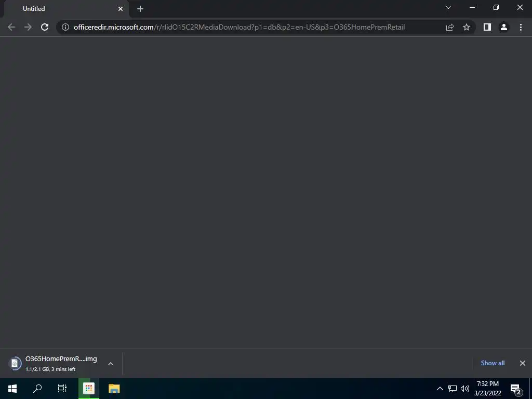The height and width of the screenshot is (399, 532).
Task: Open Task View on the taskbar
Action: pyautogui.click(x=62, y=389)
